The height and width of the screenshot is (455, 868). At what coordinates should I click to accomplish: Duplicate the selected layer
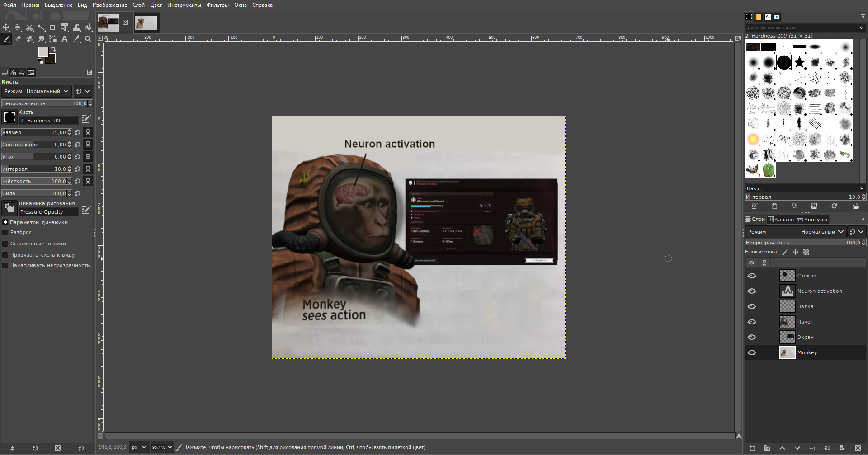pos(812,448)
